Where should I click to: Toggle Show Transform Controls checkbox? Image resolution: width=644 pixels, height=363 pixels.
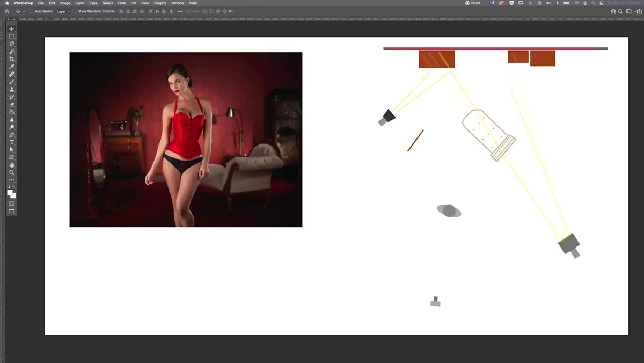tap(75, 11)
